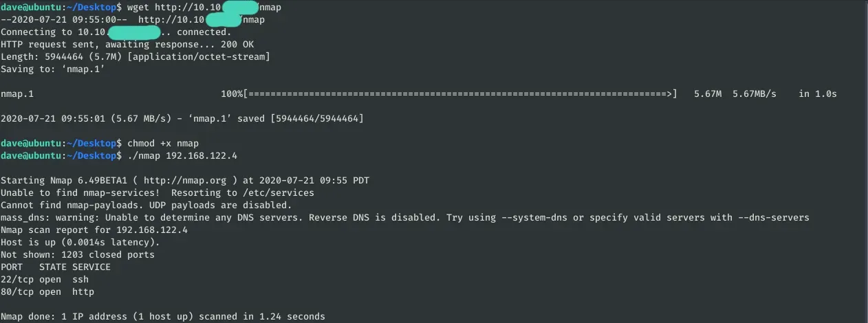The width and height of the screenshot is (868, 323).
Task: Click the "Connecting to 10.10" status line
Action: [x=116, y=32]
